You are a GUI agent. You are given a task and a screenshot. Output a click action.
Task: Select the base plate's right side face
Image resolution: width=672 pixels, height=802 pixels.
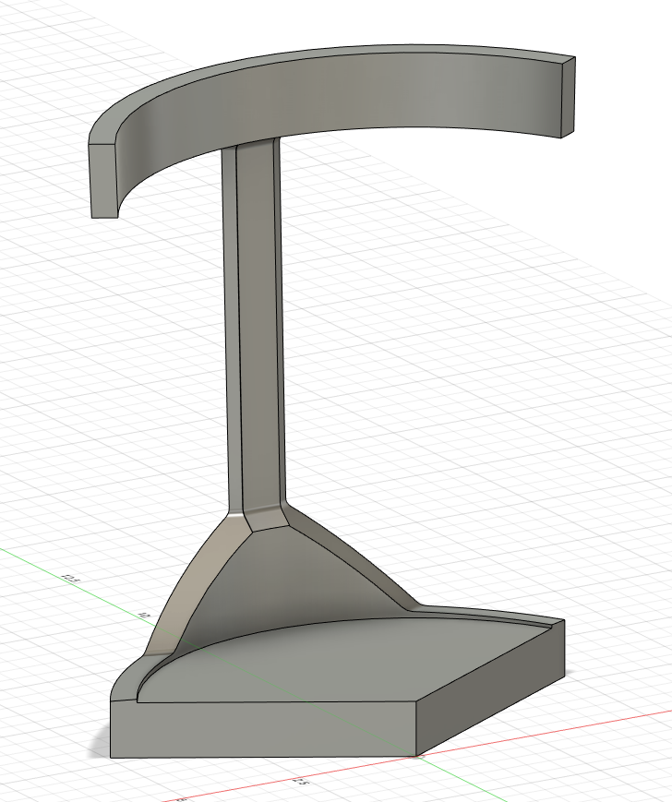pyautogui.click(x=491, y=688)
